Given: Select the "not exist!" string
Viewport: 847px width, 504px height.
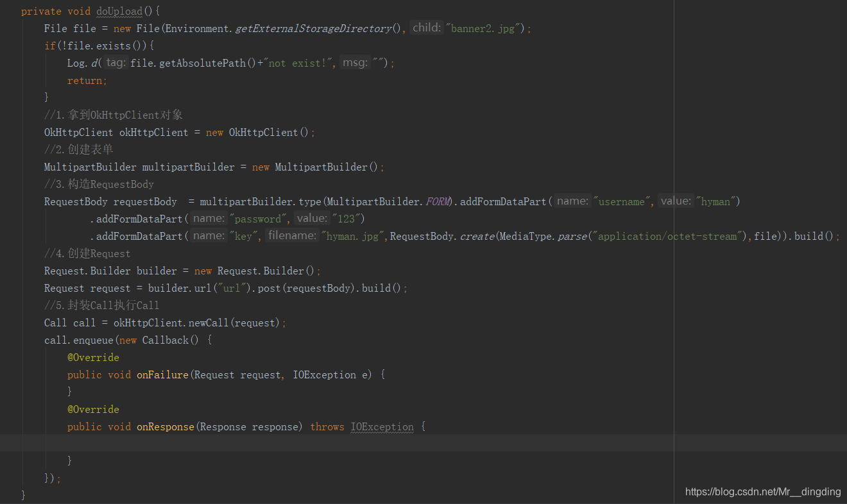Looking at the screenshot, I should point(298,63).
